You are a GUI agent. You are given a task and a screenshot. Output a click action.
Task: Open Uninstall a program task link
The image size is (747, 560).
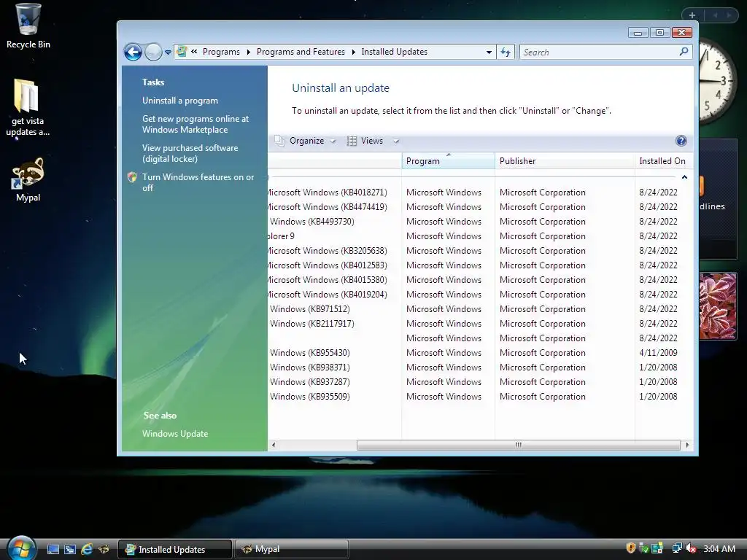tap(179, 101)
